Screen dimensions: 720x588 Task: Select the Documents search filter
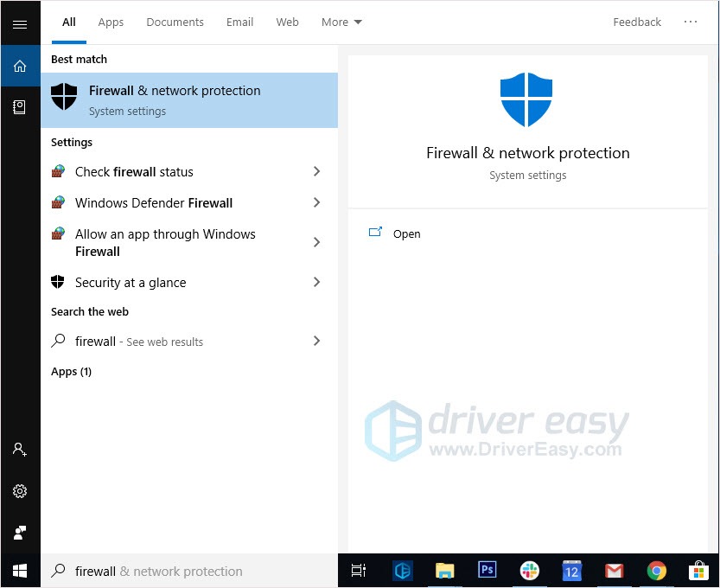pyautogui.click(x=175, y=22)
